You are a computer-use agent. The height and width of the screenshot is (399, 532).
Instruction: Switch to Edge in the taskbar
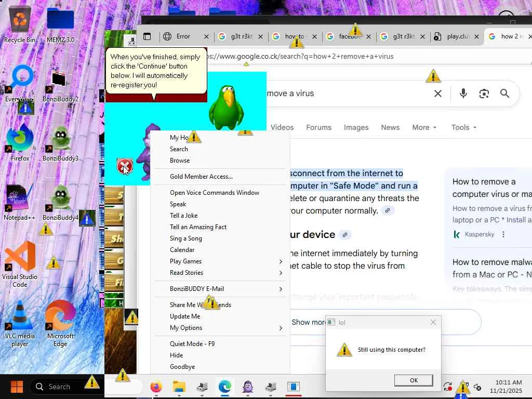pos(224,387)
